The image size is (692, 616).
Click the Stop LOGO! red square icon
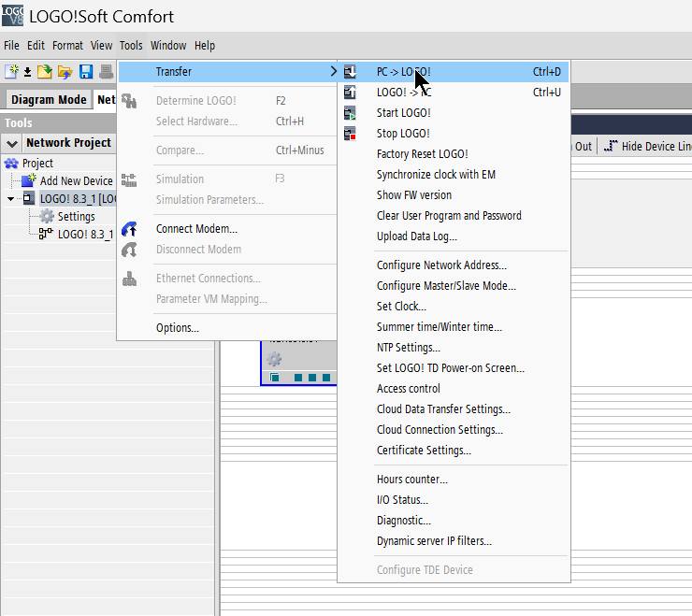coord(350,134)
